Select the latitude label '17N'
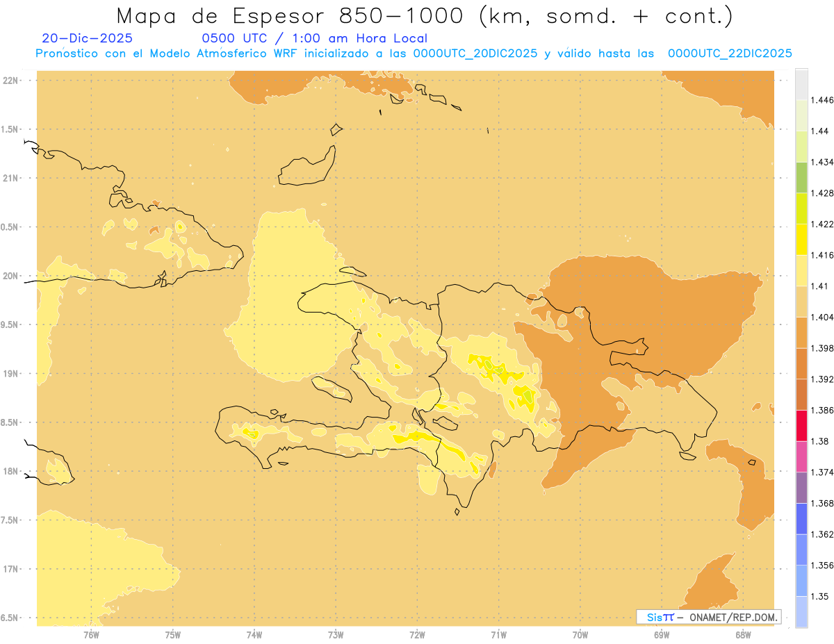The image size is (834, 644). pyautogui.click(x=11, y=569)
